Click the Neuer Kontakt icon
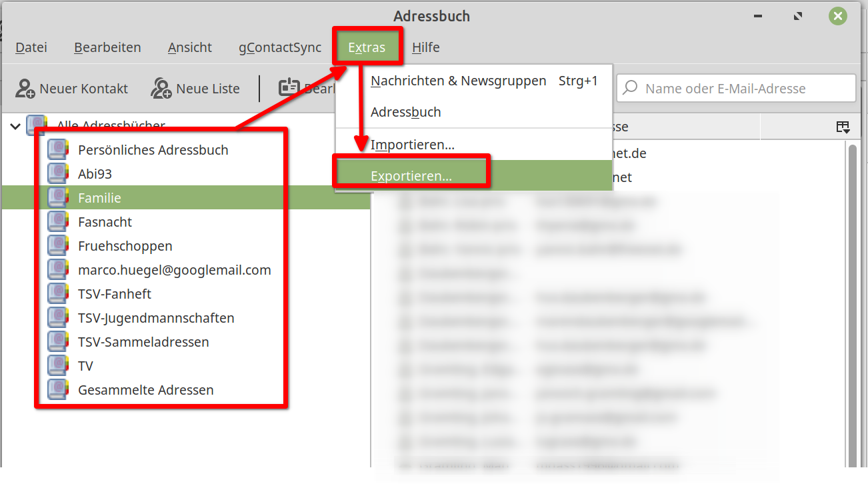The width and height of the screenshot is (868, 484). click(26, 89)
